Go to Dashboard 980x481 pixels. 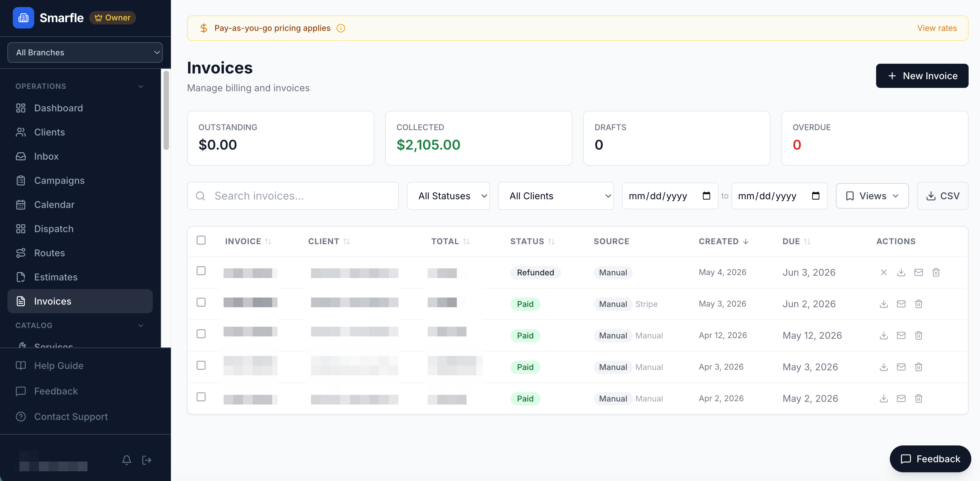tap(80, 108)
